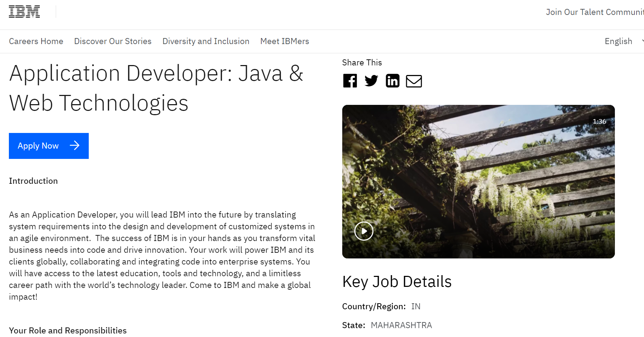Click the IBM logo
This screenshot has height=337, width=644.
coord(24,12)
